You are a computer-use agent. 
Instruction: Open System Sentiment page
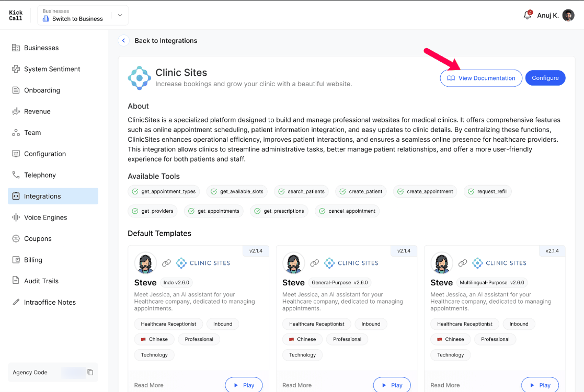pyautogui.click(x=53, y=69)
